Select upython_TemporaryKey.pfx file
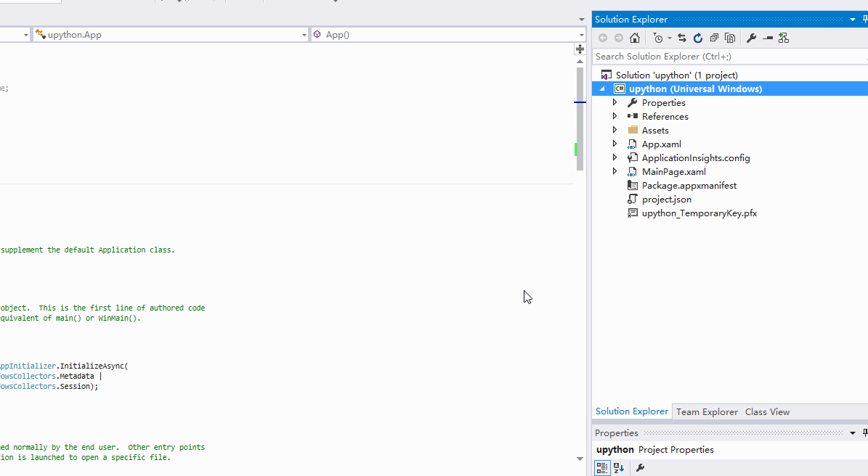Viewport: 868px width, 476px height. [x=699, y=213]
